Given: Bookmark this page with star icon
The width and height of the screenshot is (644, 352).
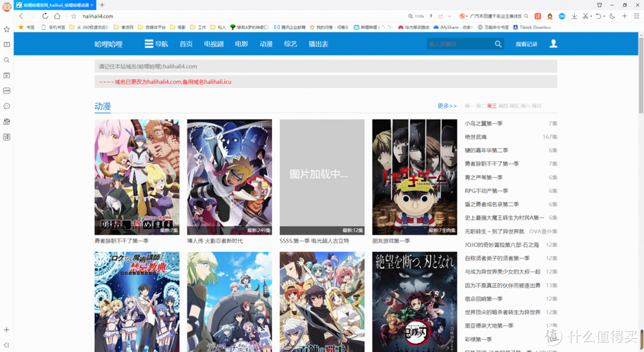Looking at the screenshot, I should [73, 16].
